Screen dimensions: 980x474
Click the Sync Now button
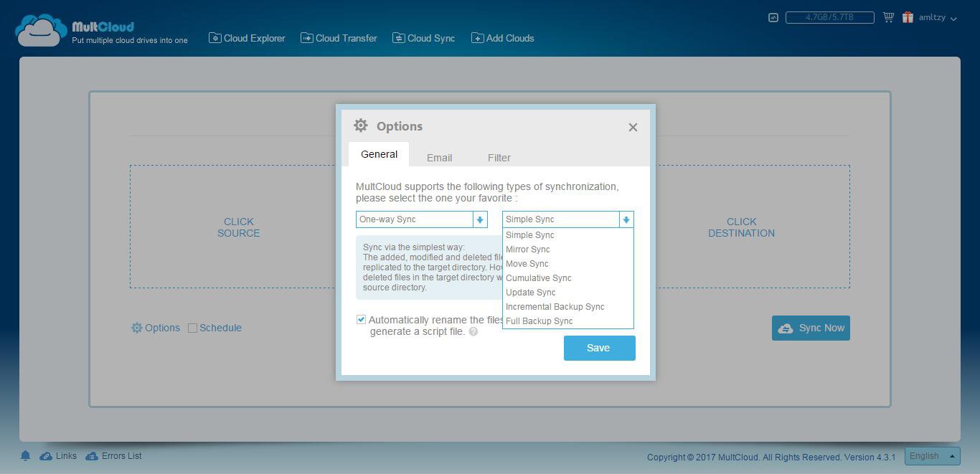[811, 328]
